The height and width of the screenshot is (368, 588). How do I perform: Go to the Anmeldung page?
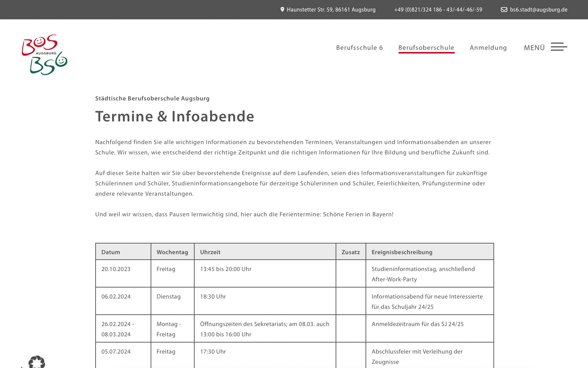pos(488,48)
